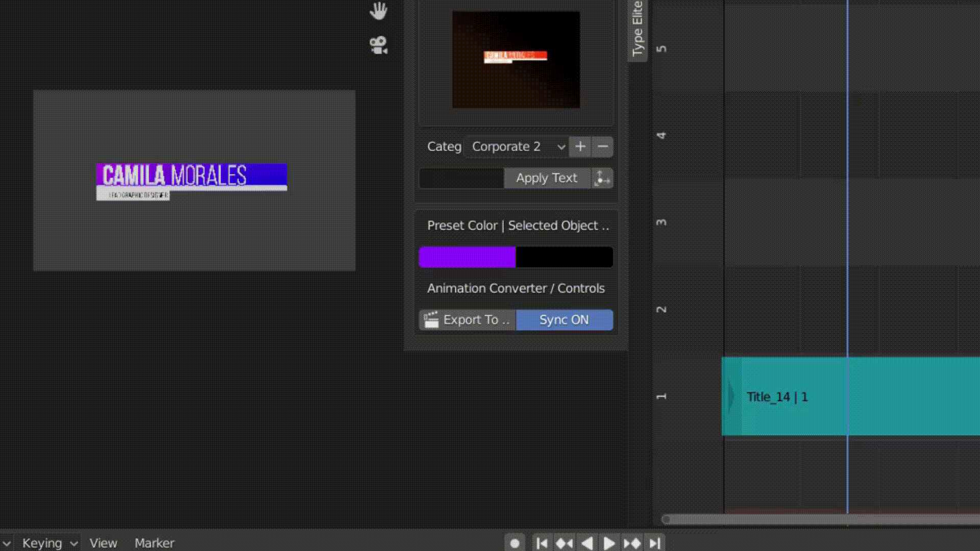The image size is (980, 551).
Task: Play the animation in reverse
Action: tap(587, 543)
